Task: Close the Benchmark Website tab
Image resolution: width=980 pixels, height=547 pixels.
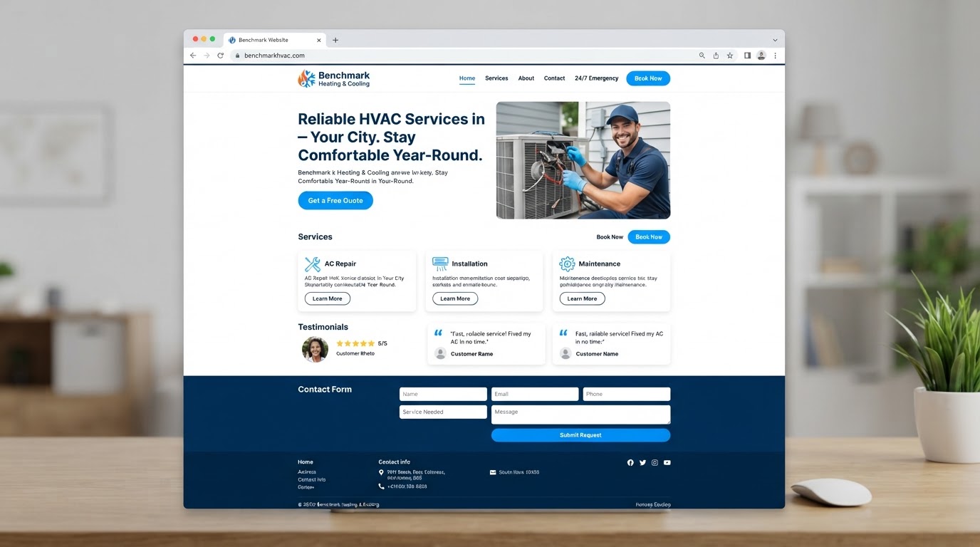Action: pyautogui.click(x=318, y=40)
